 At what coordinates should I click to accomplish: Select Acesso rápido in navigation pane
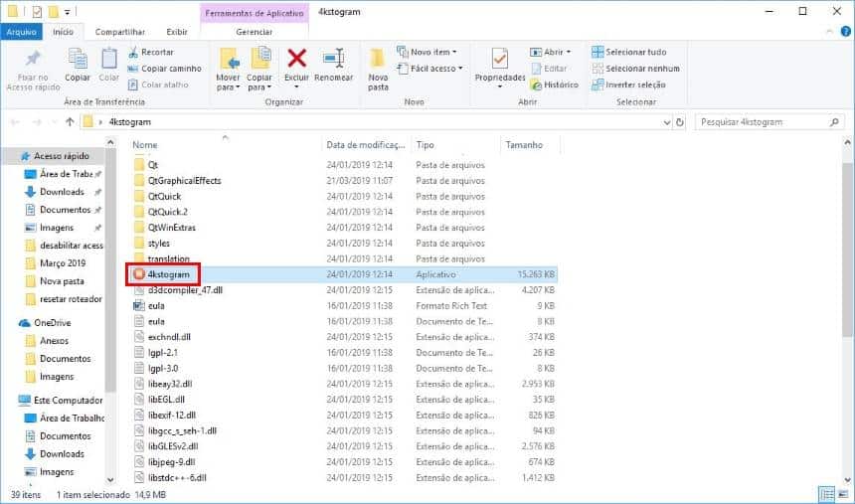point(55,156)
